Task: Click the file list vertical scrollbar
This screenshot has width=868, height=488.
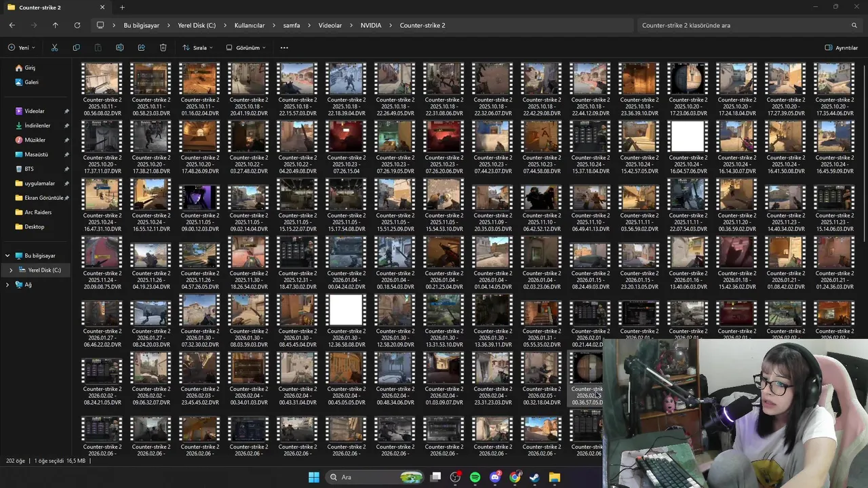Action: point(865,152)
